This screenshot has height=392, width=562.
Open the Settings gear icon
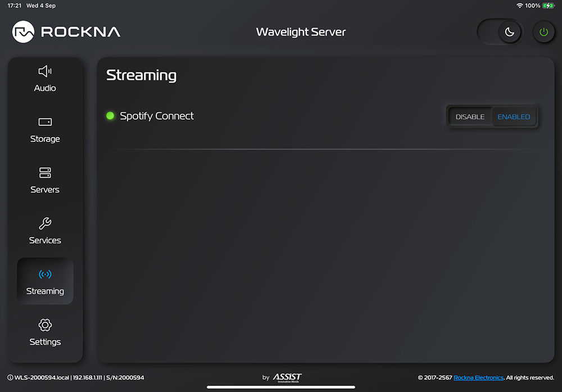click(x=45, y=325)
